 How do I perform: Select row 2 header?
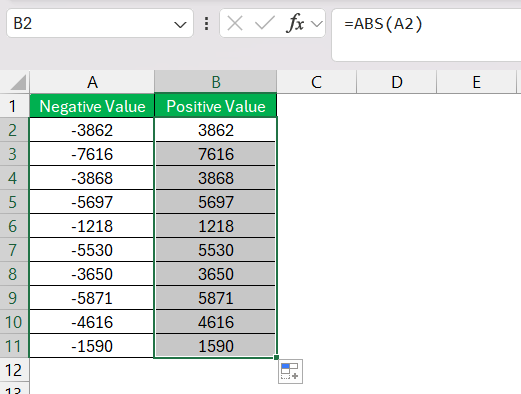14,130
